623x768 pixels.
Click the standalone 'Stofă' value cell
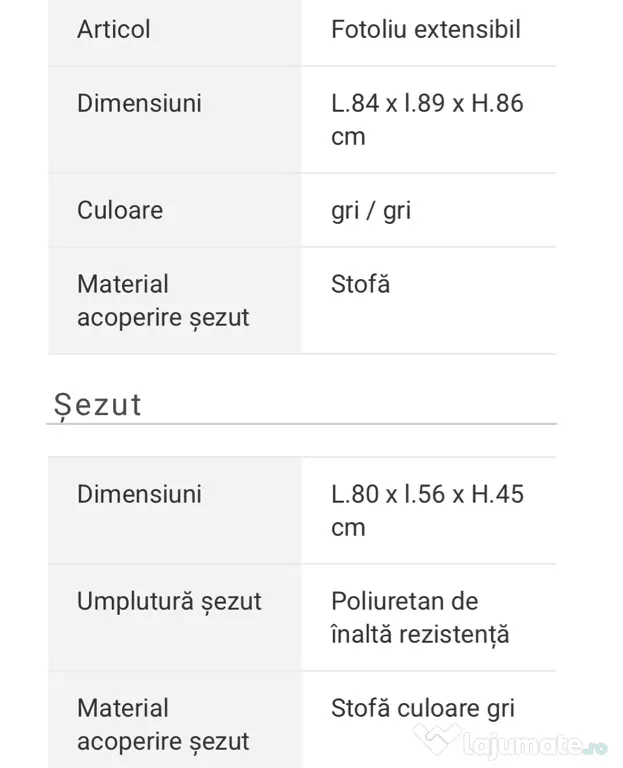click(x=360, y=284)
